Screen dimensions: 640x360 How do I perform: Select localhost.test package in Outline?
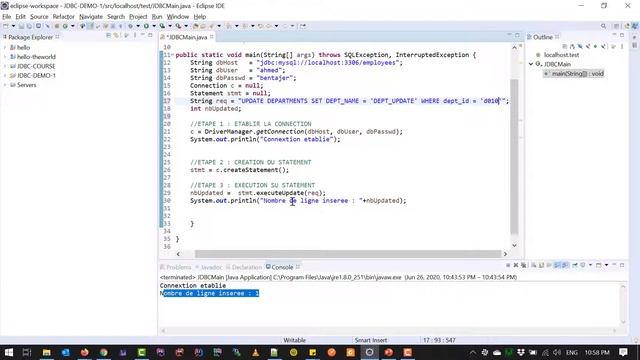(561, 55)
